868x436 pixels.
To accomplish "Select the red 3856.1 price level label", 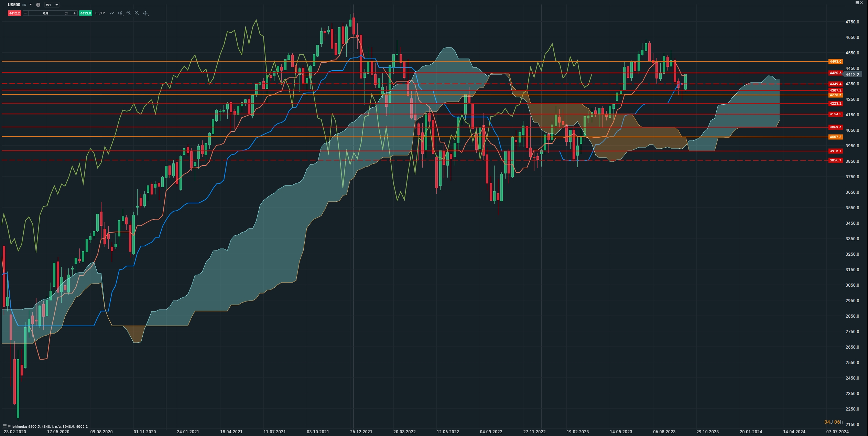I will 835,160.
